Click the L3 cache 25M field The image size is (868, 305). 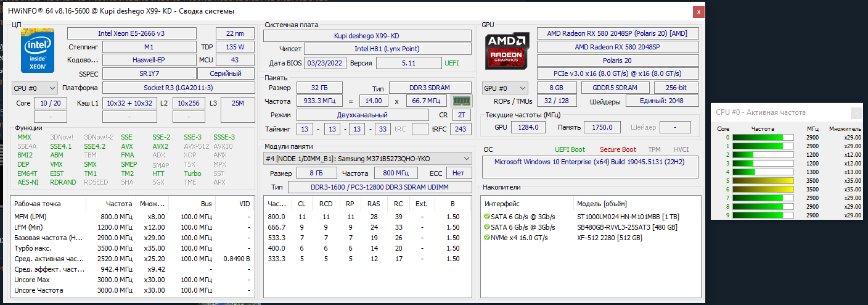click(x=237, y=110)
